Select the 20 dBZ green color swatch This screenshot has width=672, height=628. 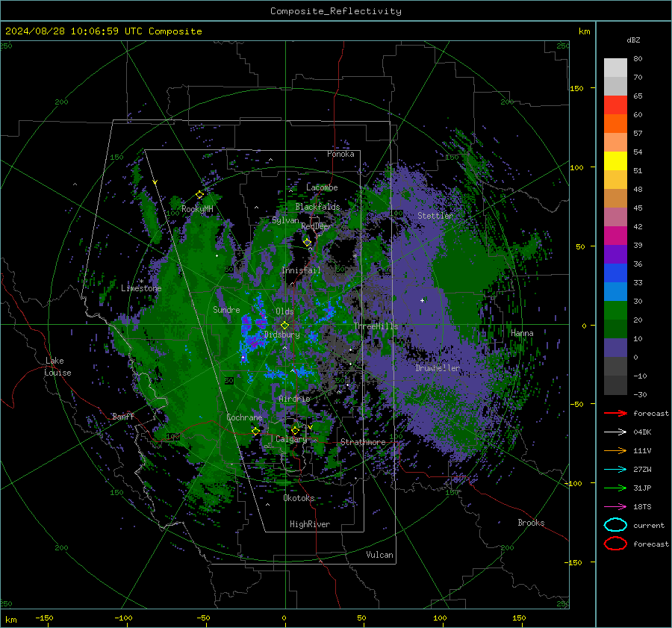(615, 311)
